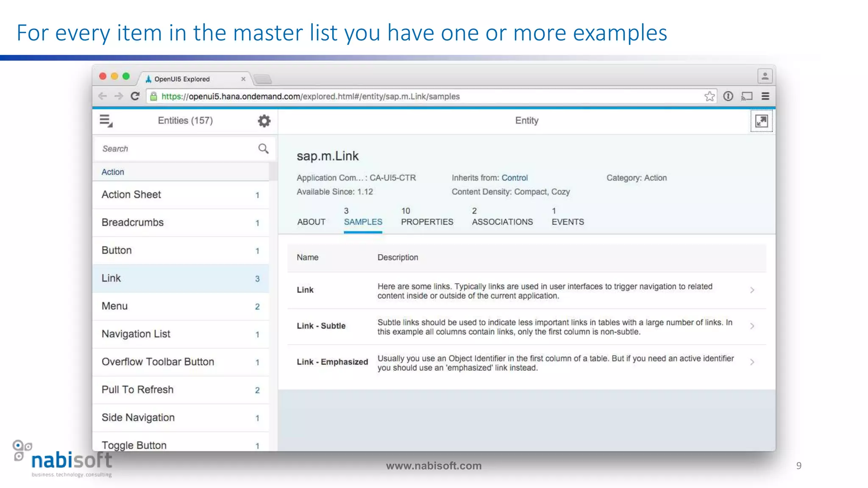Click the user profile icon
The width and height of the screenshot is (868, 488).
765,76
